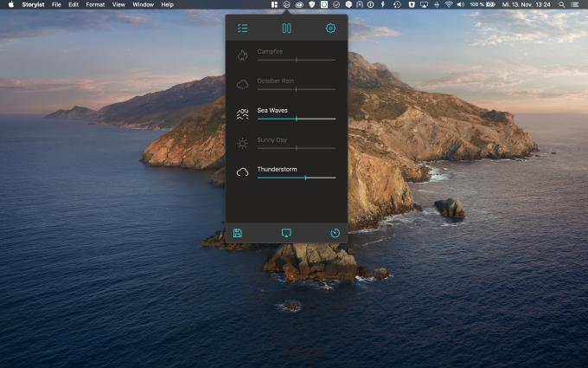Viewport: 588px width, 368px height.
Task: Toggle the October Rain cloud icon
Action: click(243, 85)
